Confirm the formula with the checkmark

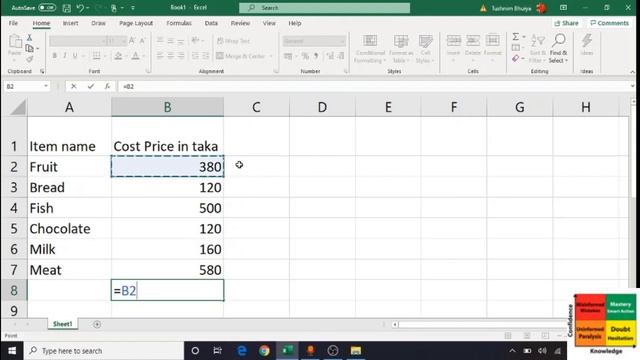click(x=91, y=86)
